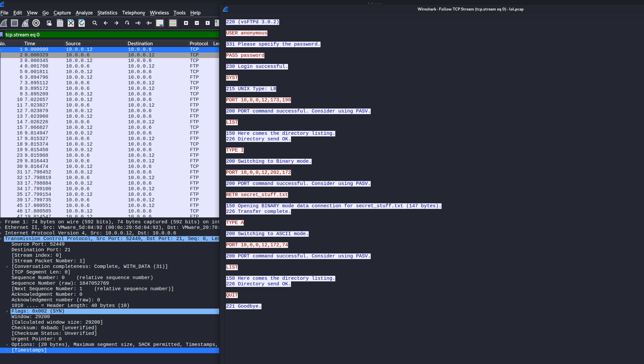Screen dimensions: 644x364
Task: Sort packets by Source column header
Action: [x=73, y=44]
